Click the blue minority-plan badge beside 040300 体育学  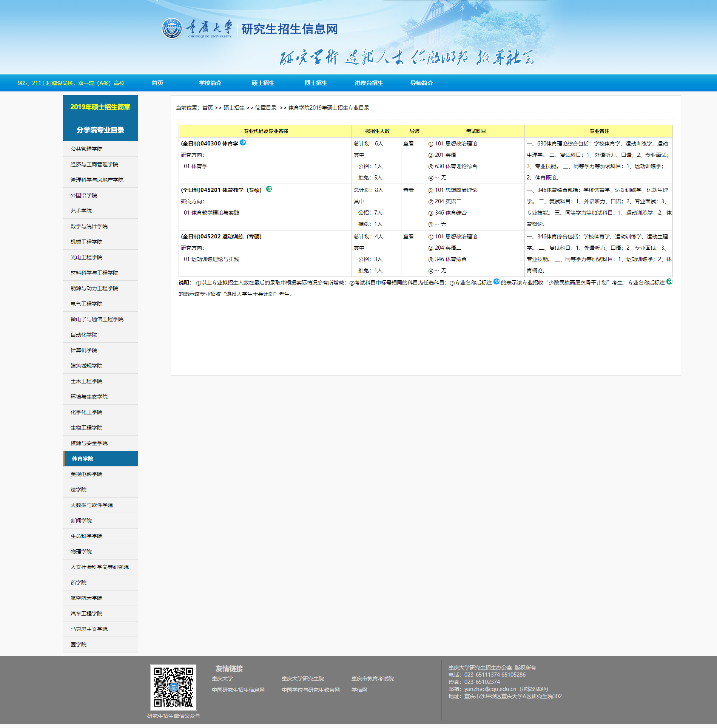(243, 142)
